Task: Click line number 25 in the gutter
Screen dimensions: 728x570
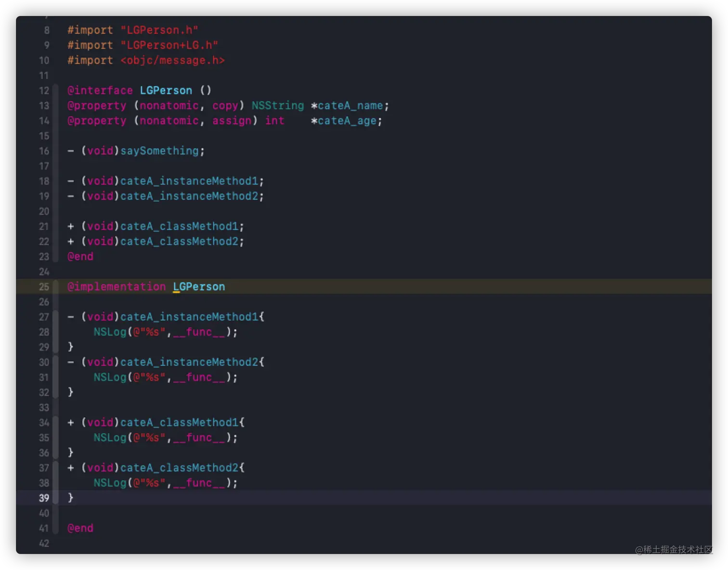Action: tap(44, 287)
